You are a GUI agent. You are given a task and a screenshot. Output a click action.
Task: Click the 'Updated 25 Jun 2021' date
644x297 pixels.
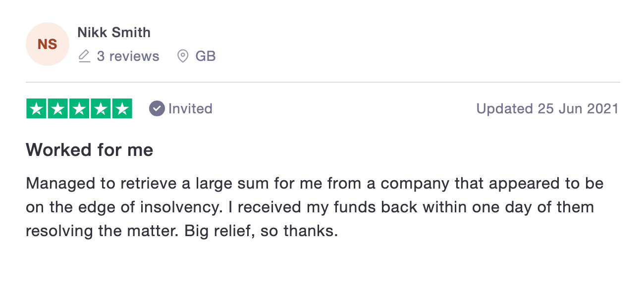coord(547,109)
